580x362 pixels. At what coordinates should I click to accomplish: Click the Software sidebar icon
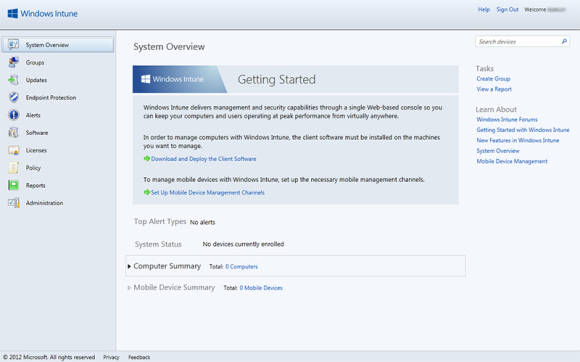(x=13, y=132)
